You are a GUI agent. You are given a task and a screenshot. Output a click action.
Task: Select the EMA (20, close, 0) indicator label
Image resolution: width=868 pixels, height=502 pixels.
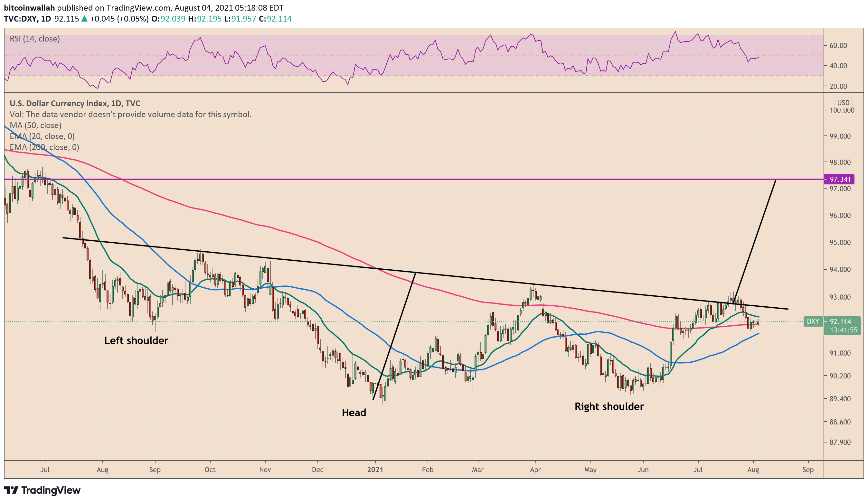42,136
